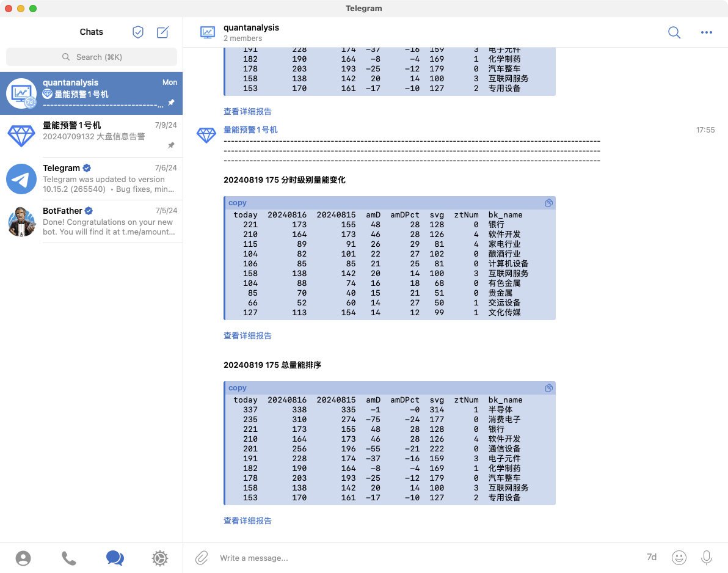Open the three-dot more options menu

pyautogui.click(x=706, y=32)
